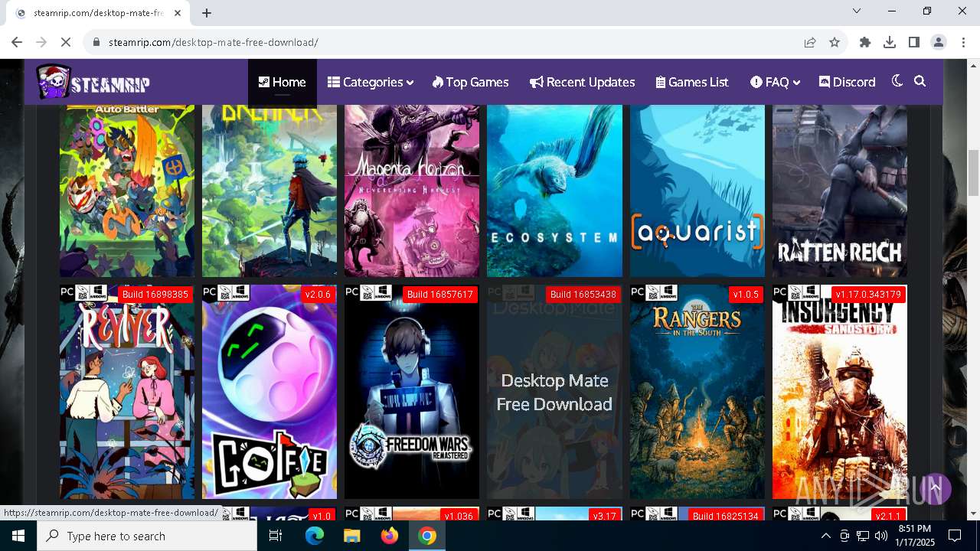
Task: Open the Golfie game cover
Action: 269,392
